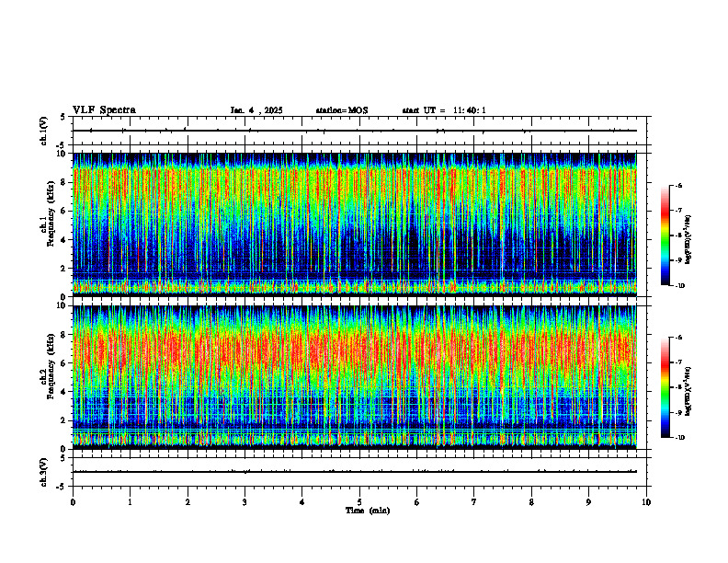Click the "VLF Spectra" title
Image resolution: width=728 pixels, height=563 pixels.
(104, 110)
